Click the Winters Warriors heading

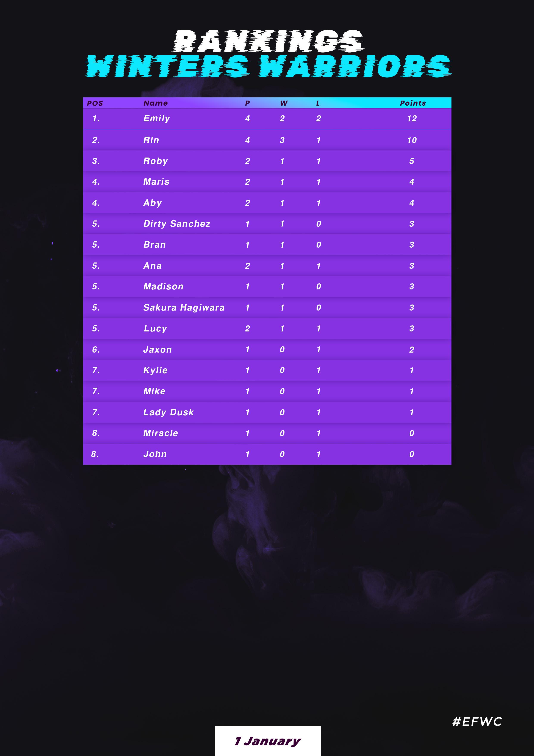click(268, 67)
